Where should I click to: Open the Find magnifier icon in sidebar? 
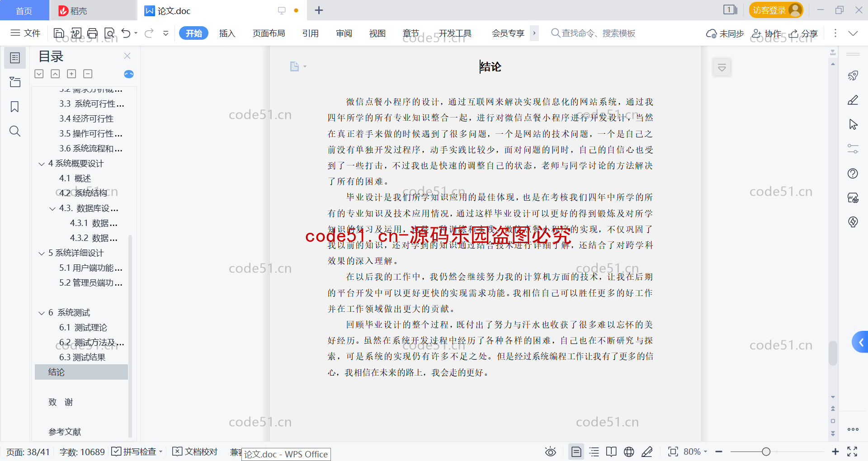15,131
